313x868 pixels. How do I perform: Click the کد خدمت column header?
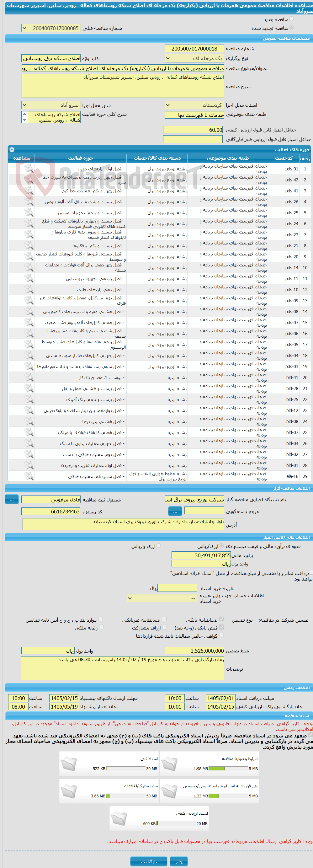(x=284, y=158)
